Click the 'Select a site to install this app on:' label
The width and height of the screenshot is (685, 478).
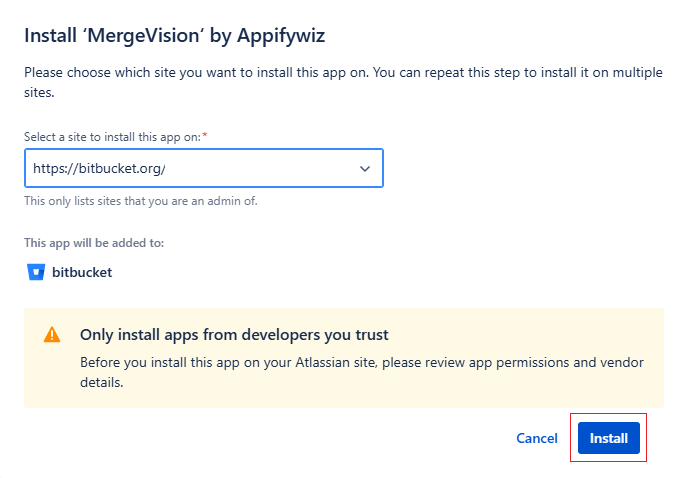tap(113, 137)
